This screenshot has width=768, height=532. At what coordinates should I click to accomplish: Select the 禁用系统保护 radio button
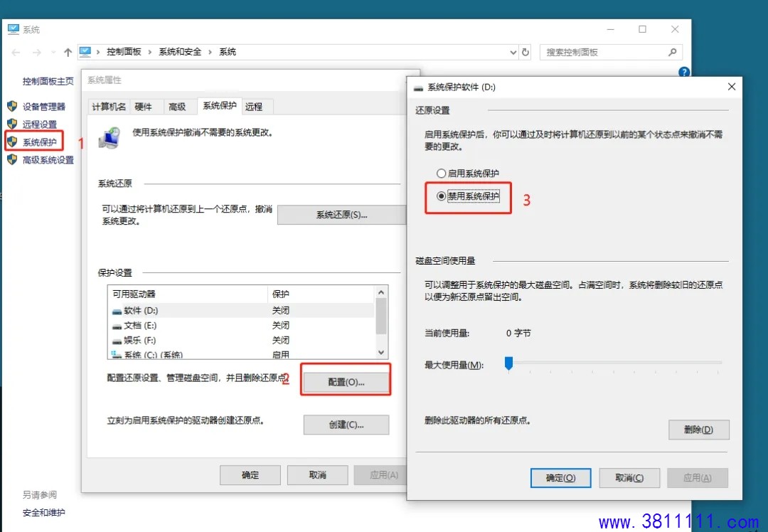(x=442, y=196)
